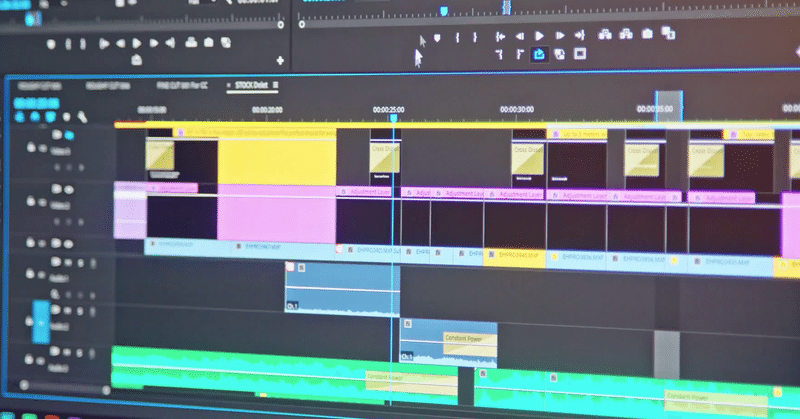Add a marker in the Program monitor
The height and width of the screenshot is (419, 800).
(x=437, y=38)
